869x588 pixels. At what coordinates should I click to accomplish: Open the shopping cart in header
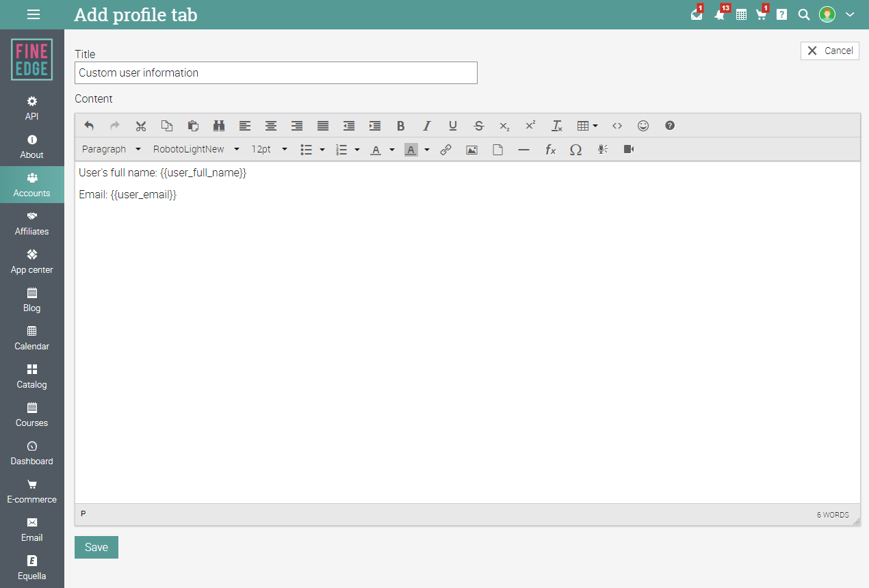tap(762, 14)
